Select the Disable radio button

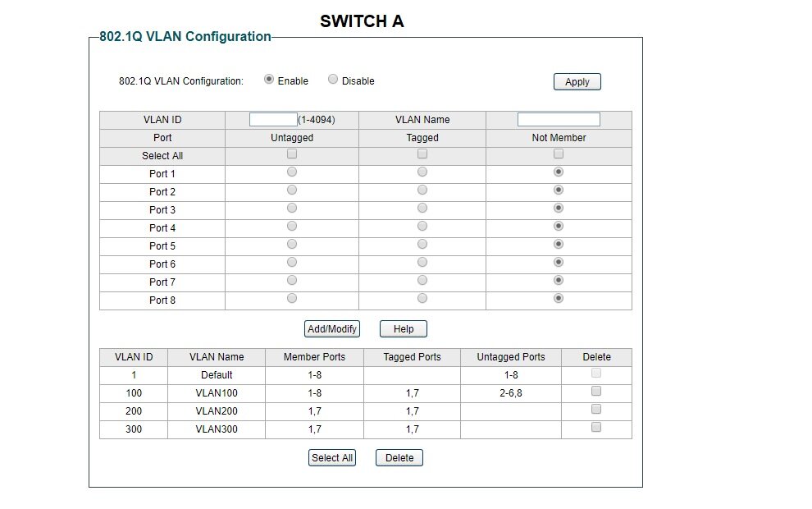[333, 80]
